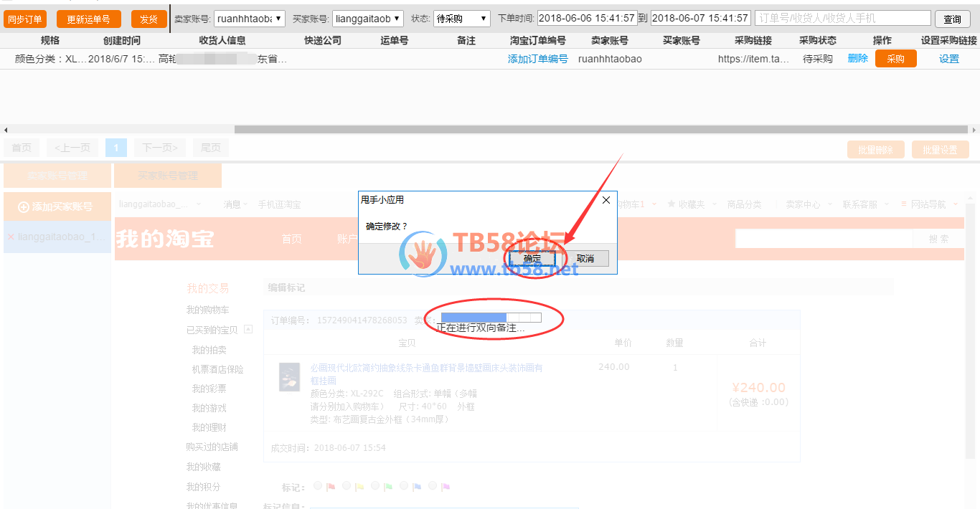The image size is (980, 509).
Task: Click the 删除 link in order row
Action: pos(858,59)
